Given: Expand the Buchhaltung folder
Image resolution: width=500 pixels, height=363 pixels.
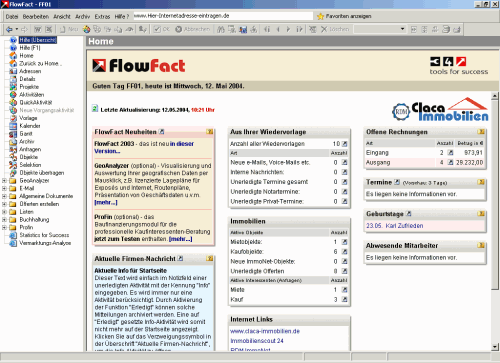Looking at the screenshot, I should [x=4, y=220].
